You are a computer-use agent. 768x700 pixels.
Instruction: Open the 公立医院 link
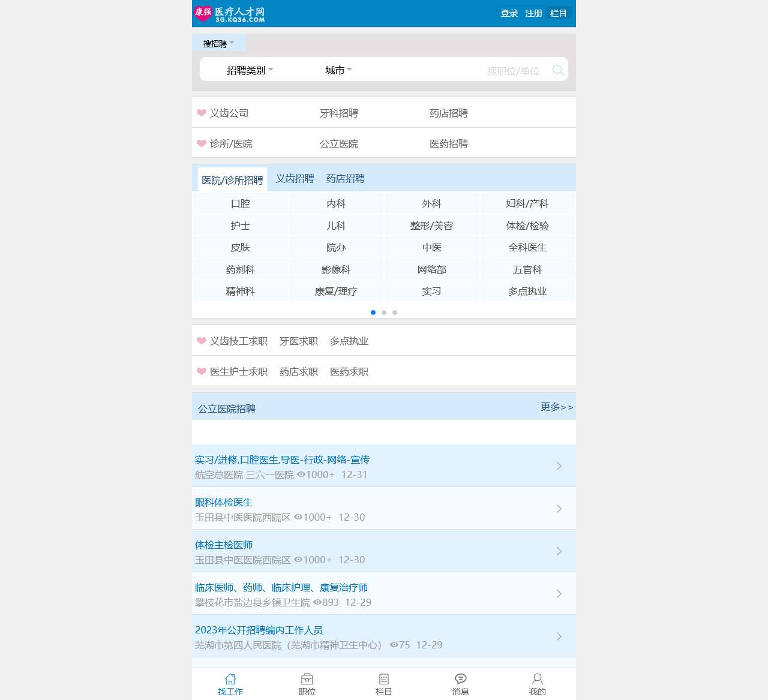[339, 143]
